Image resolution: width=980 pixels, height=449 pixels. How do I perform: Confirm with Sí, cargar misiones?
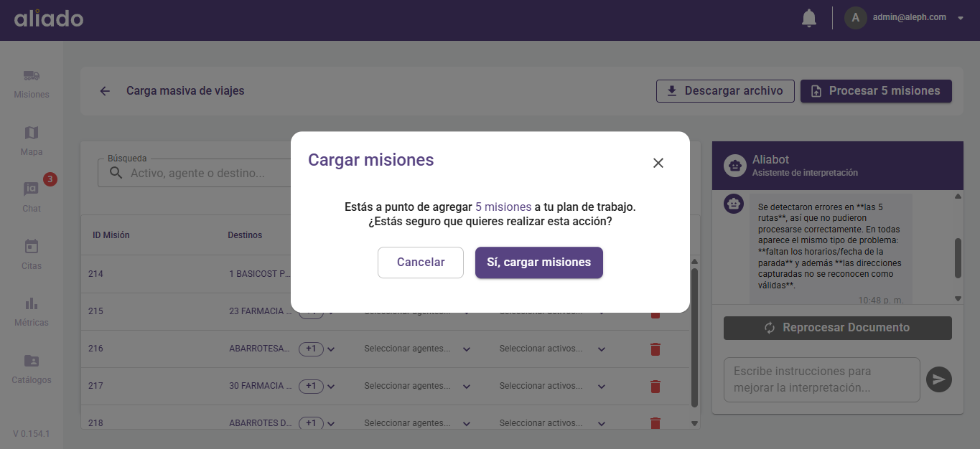tap(538, 263)
